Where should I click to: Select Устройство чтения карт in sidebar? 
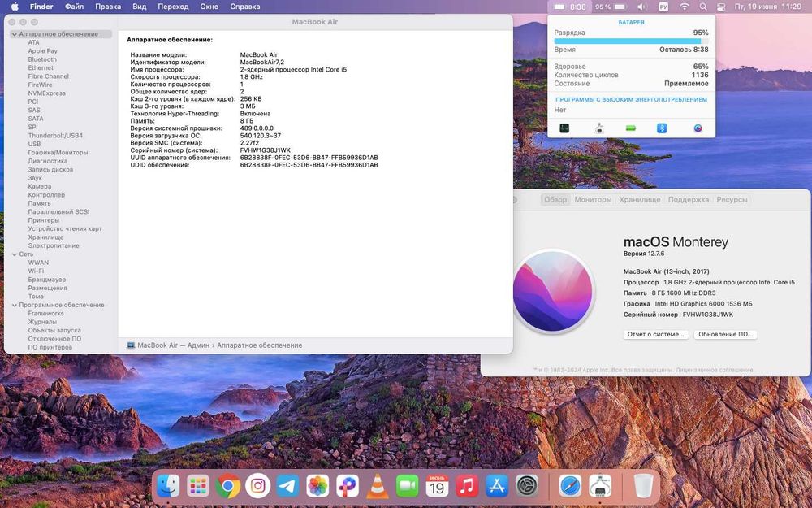65,228
